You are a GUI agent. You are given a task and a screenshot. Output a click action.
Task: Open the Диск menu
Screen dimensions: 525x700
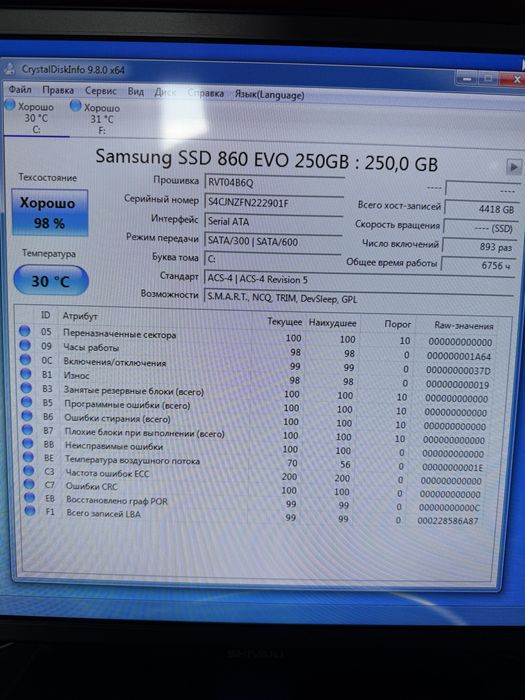coord(165,92)
